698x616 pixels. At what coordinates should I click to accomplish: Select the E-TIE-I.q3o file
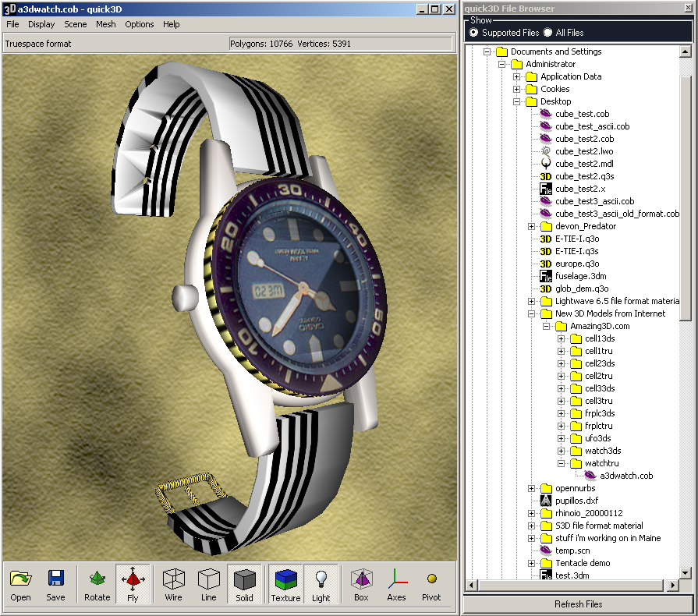click(x=577, y=239)
